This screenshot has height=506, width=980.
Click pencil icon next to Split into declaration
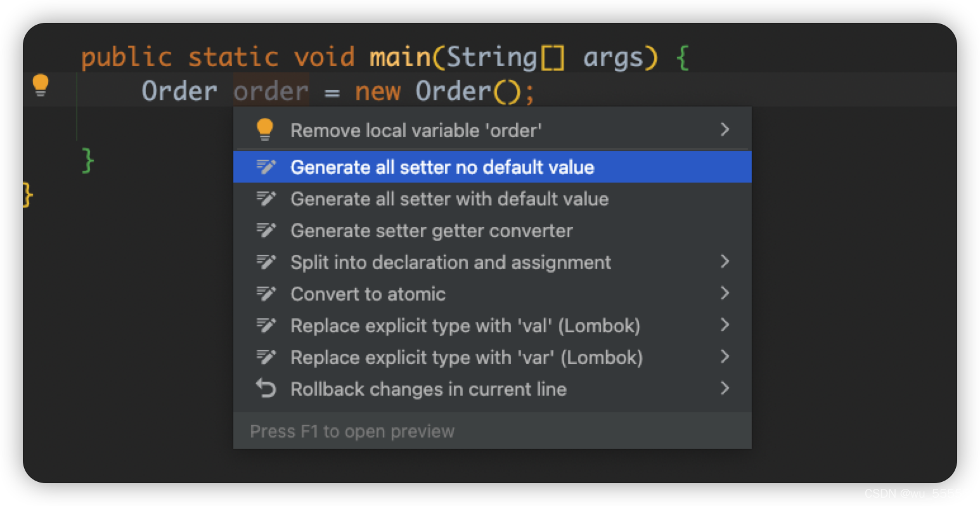[266, 262]
